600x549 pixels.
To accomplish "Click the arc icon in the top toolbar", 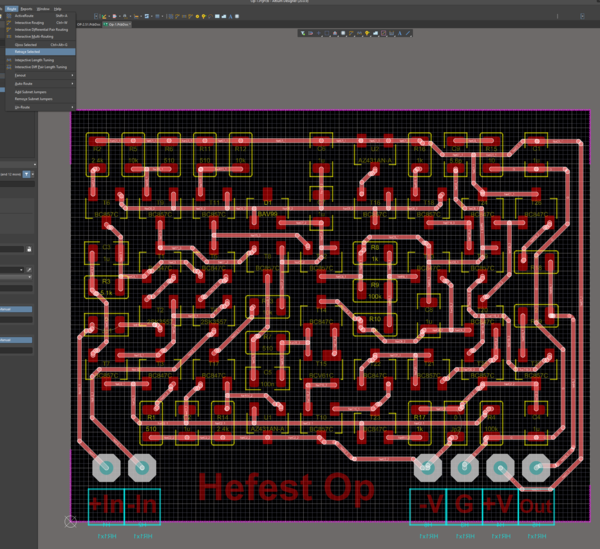I will pyautogui.click(x=210, y=16).
